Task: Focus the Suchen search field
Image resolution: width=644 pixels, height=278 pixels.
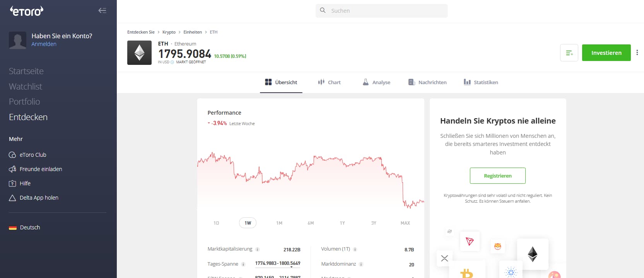Action: 381,11
